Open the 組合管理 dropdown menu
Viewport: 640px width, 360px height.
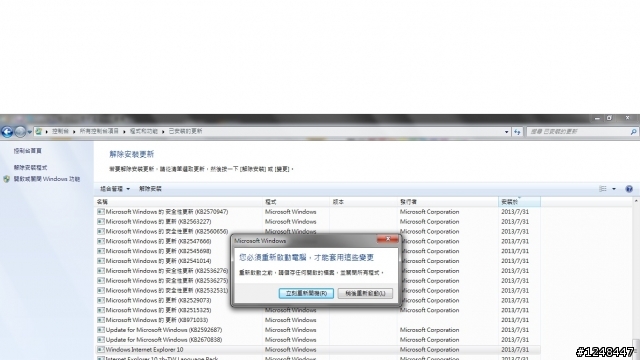[x=115, y=189]
